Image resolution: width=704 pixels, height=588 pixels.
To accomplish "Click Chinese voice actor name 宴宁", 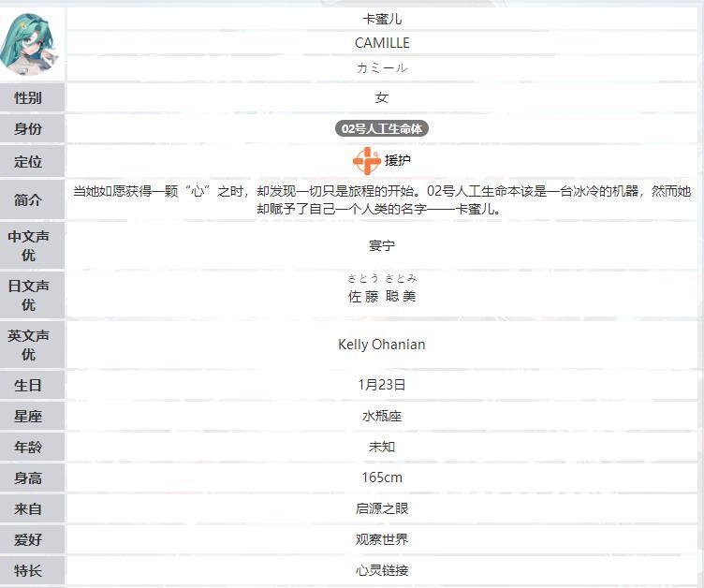I will (x=382, y=246).
